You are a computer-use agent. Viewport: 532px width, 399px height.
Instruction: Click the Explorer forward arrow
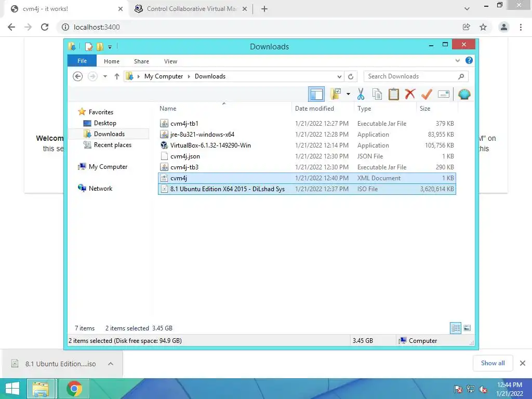coord(92,76)
